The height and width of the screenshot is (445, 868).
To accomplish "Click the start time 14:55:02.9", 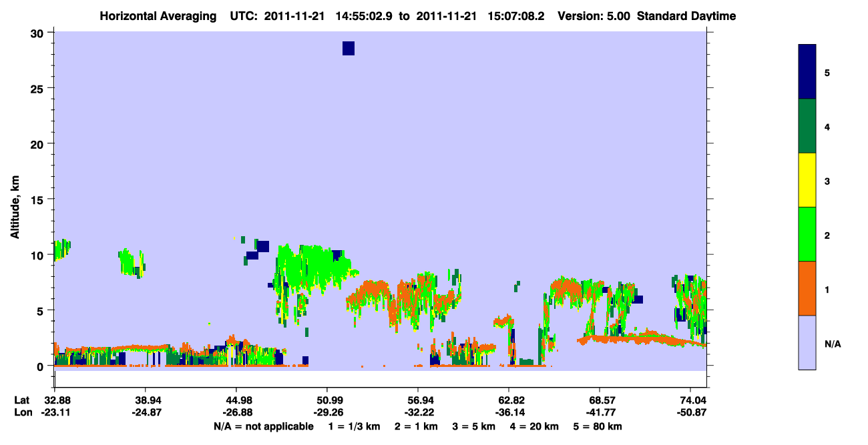I will (365, 16).
